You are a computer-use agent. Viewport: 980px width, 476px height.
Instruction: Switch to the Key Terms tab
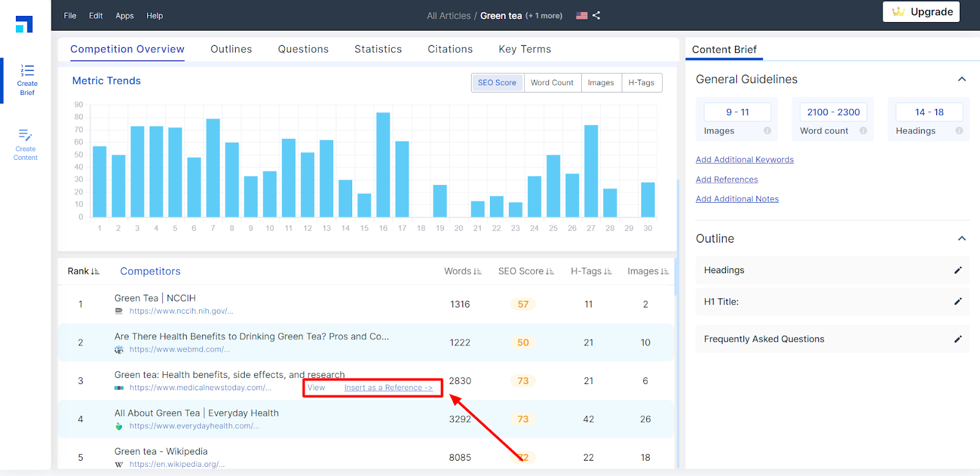click(x=525, y=49)
